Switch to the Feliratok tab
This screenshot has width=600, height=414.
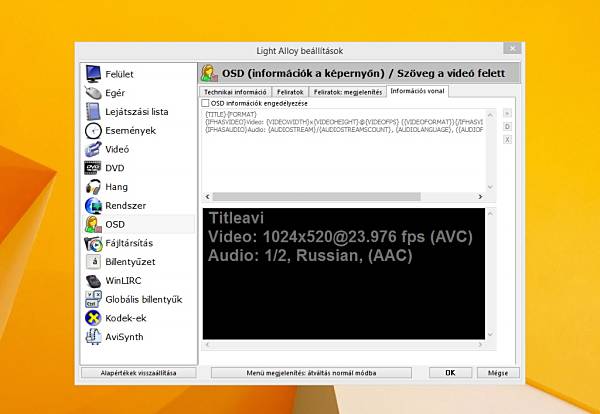point(290,92)
